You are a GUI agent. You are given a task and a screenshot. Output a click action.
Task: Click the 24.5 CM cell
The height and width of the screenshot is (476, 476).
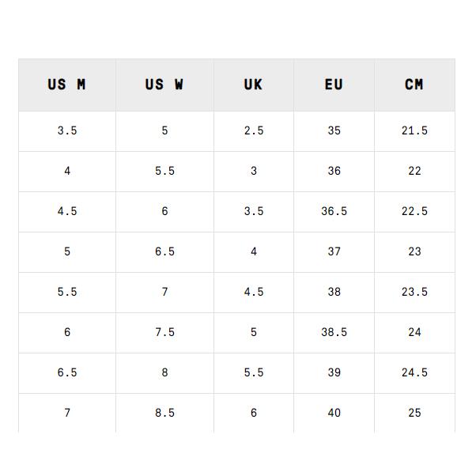[x=414, y=372]
